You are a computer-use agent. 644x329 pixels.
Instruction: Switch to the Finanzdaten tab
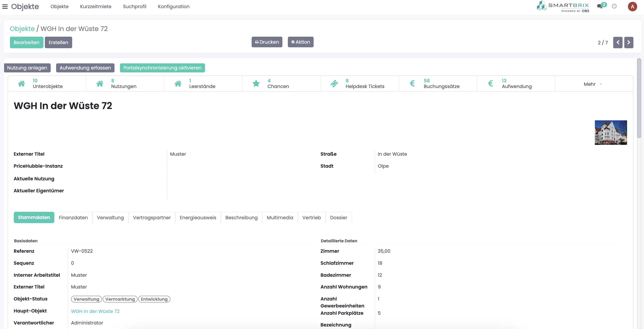pos(73,217)
